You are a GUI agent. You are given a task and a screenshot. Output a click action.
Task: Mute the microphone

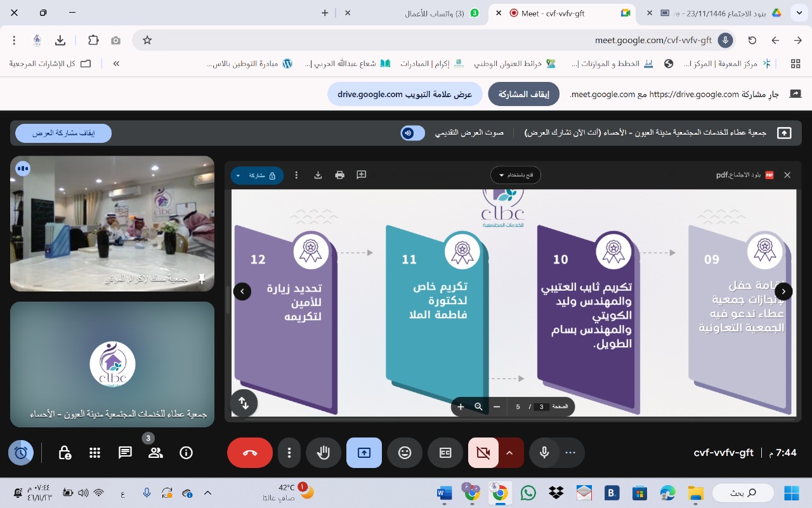pyautogui.click(x=544, y=453)
